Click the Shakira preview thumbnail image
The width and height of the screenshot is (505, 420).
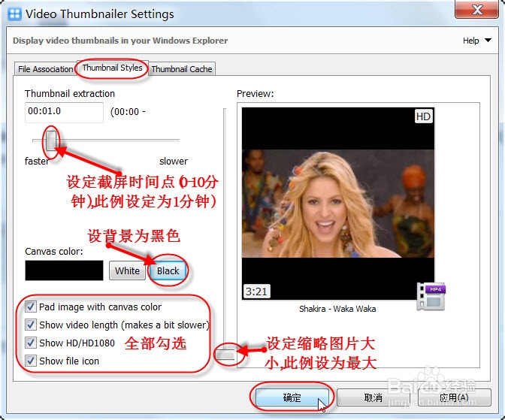click(338, 204)
